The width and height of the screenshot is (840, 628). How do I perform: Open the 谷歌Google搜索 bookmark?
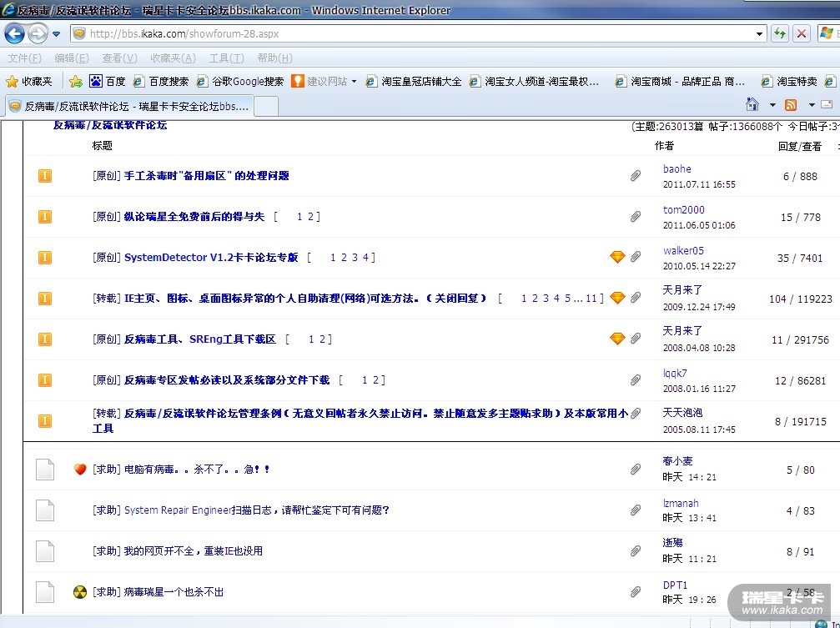point(239,82)
